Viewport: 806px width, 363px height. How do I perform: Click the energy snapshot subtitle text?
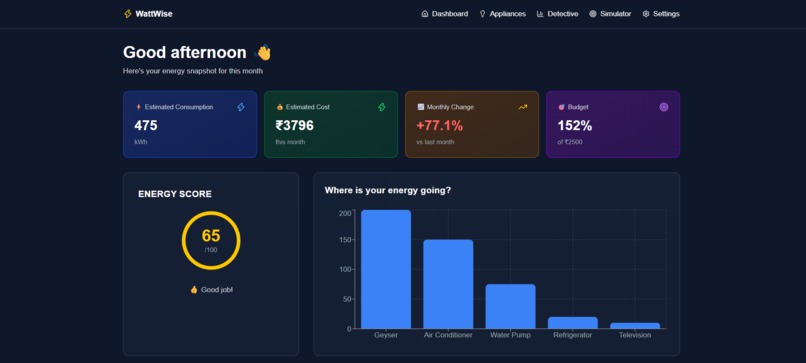click(x=193, y=71)
